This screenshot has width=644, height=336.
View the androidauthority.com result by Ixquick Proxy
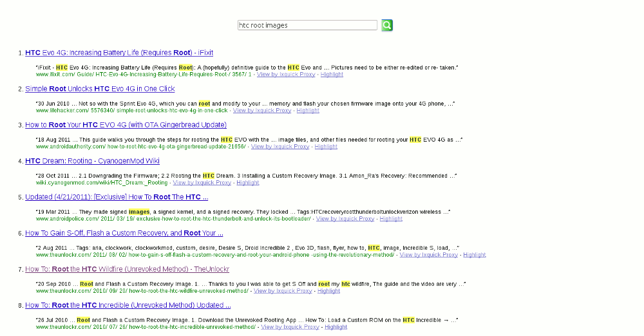pos(280,147)
